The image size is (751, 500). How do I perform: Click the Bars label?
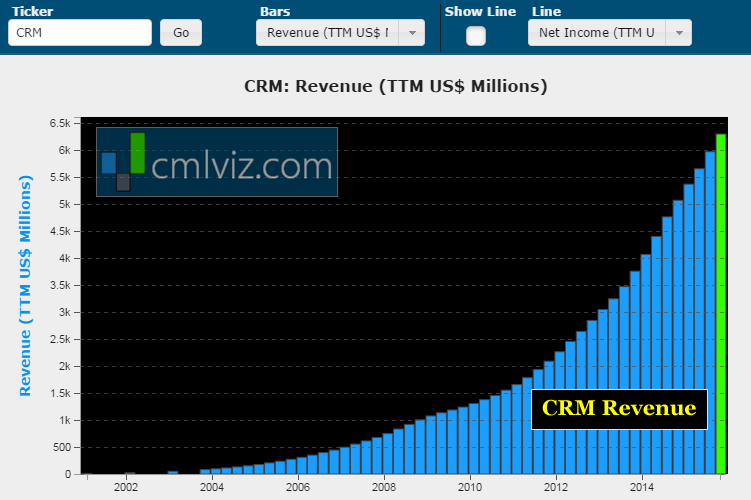(275, 11)
